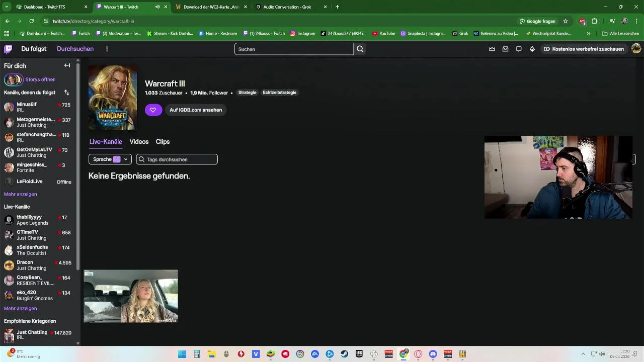The width and height of the screenshot is (644, 362).
Task: Open Alle Lesezeichen bookmarks folder
Action: (620, 33)
